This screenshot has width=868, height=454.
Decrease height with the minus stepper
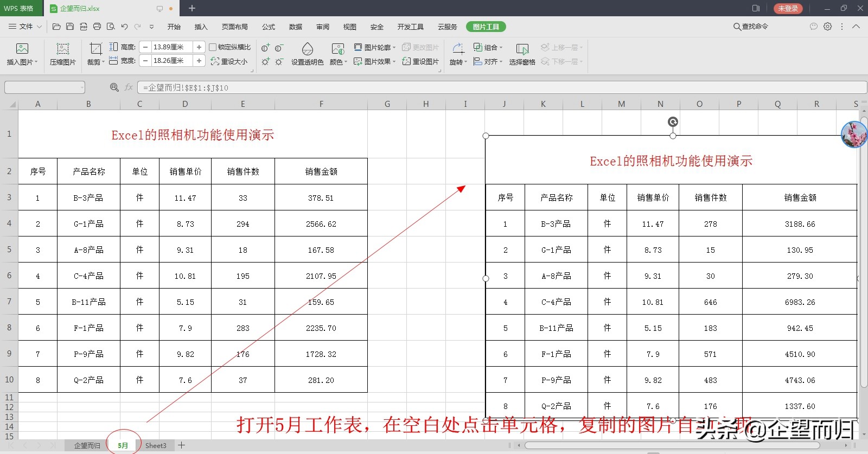pyautogui.click(x=145, y=47)
